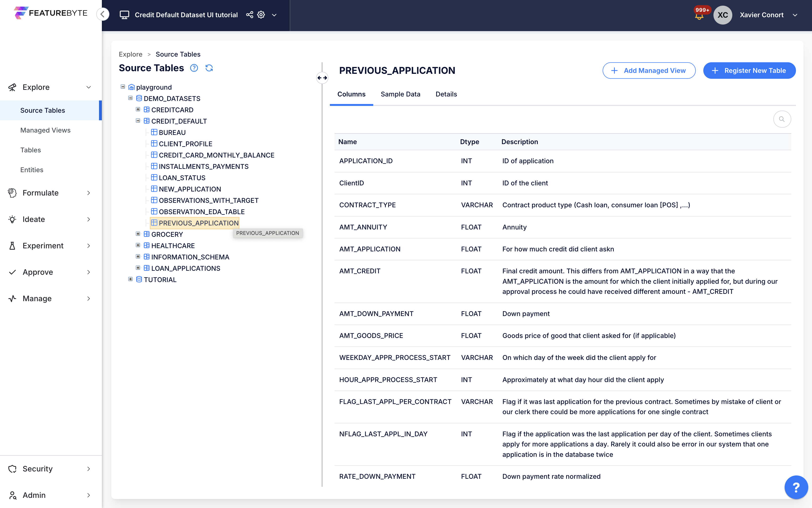Open catalog dropdown chevron in header
The height and width of the screenshot is (508, 812).
(274, 15)
